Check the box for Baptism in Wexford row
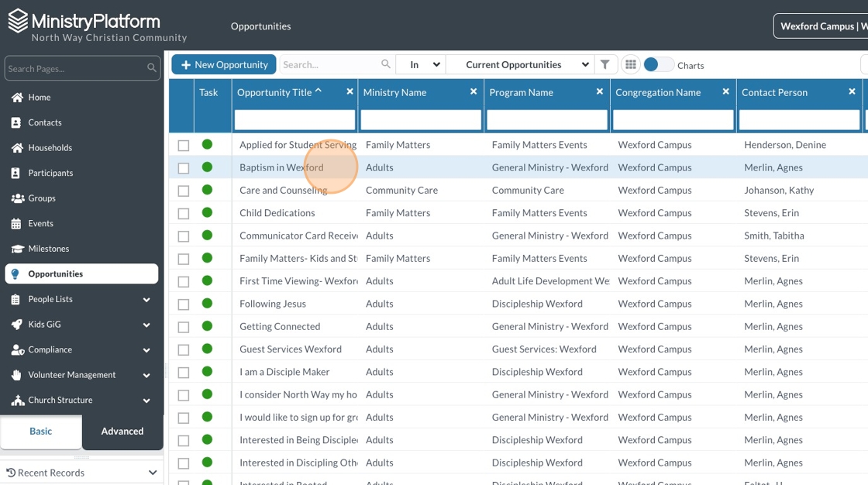 click(184, 168)
